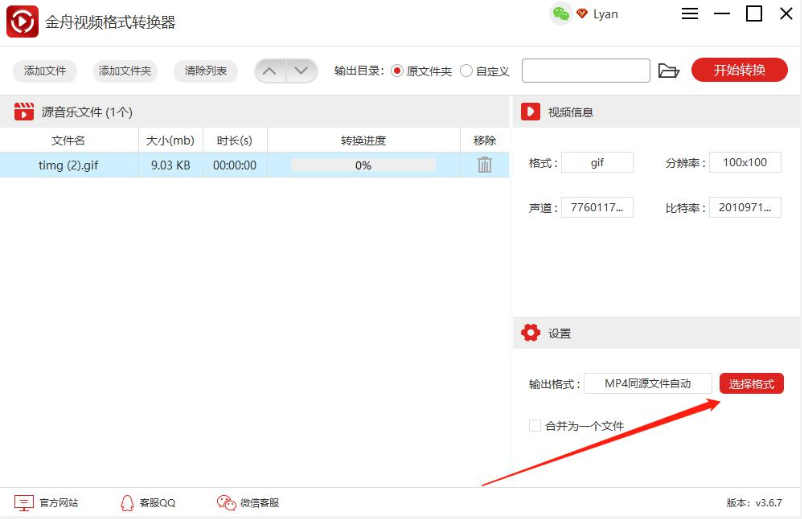
Task: Select the 原文件夹 radio option
Action: click(x=397, y=71)
